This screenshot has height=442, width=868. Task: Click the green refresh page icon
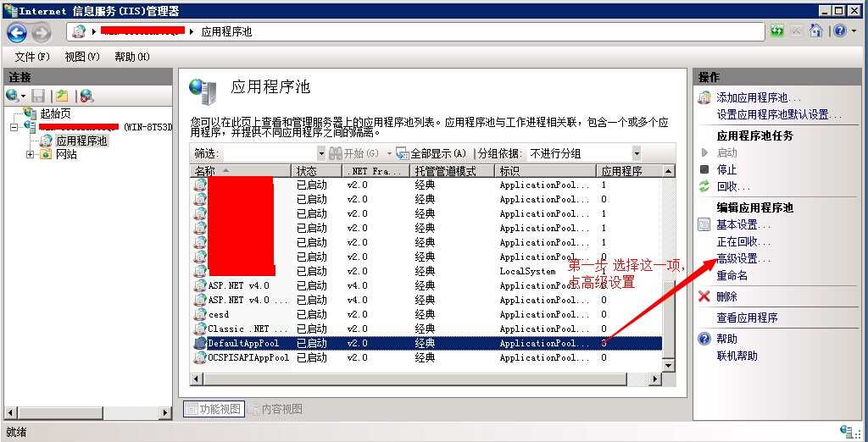click(777, 31)
